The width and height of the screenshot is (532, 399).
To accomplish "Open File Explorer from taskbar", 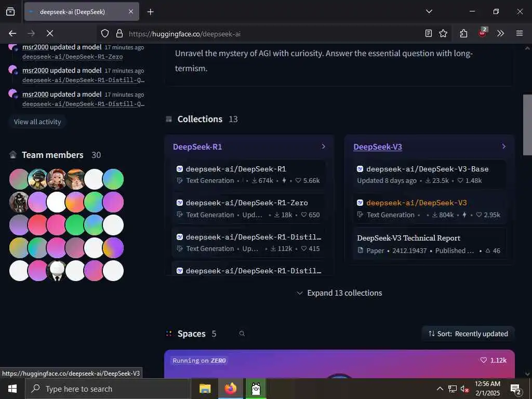I will (x=205, y=389).
